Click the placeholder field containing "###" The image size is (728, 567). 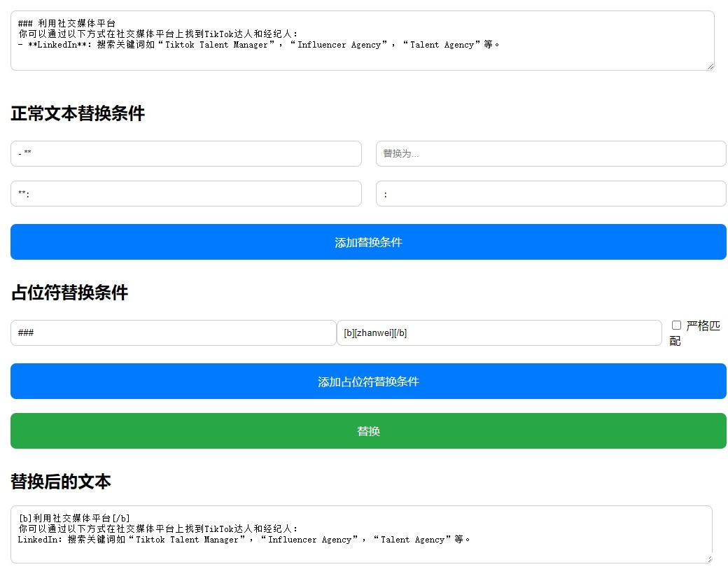(173, 333)
